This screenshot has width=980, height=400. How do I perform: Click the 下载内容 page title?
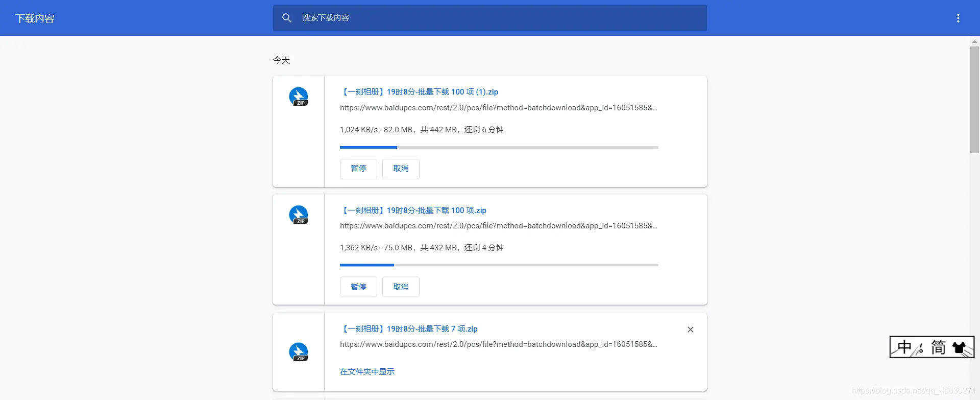pos(35,18)
